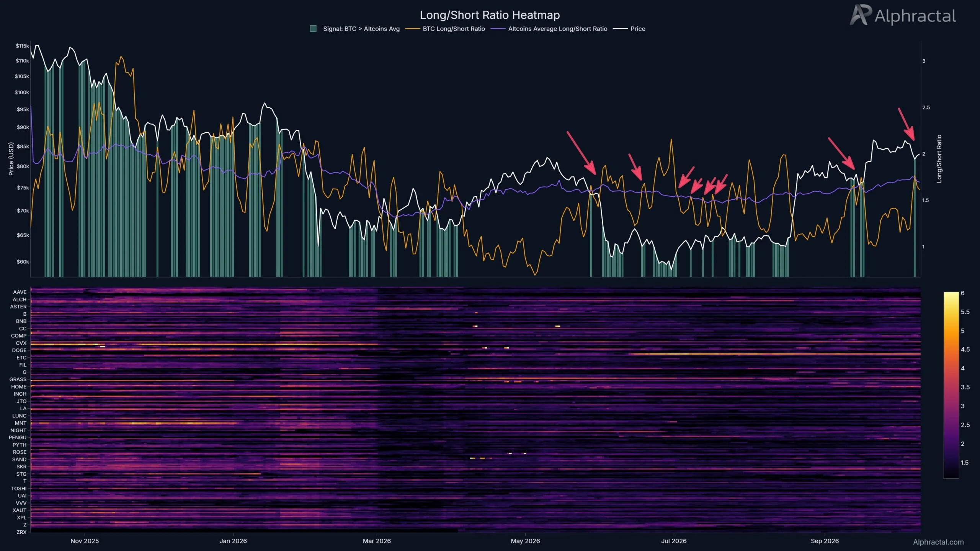Image resolution: width=980 pixels, height=551 pixels.
Task: Click the Alphractal logo icon
Action: coord(860,15)
